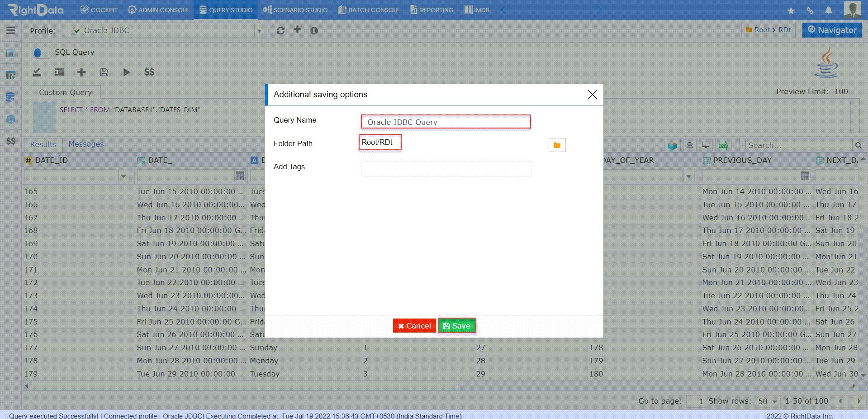This screenshot has width=868, height=419.
Task: Open the Scenario Studio menu
Action: pyautogui.click(x=295, y=10)
